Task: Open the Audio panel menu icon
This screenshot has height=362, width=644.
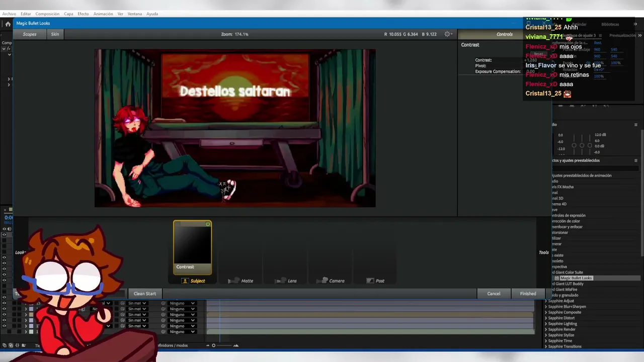Action: [636, 125]
